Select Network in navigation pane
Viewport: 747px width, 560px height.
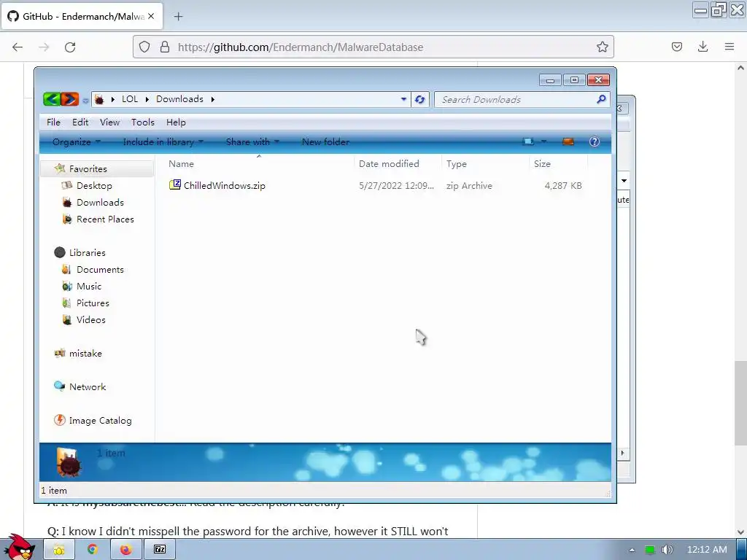pos(88,387)
